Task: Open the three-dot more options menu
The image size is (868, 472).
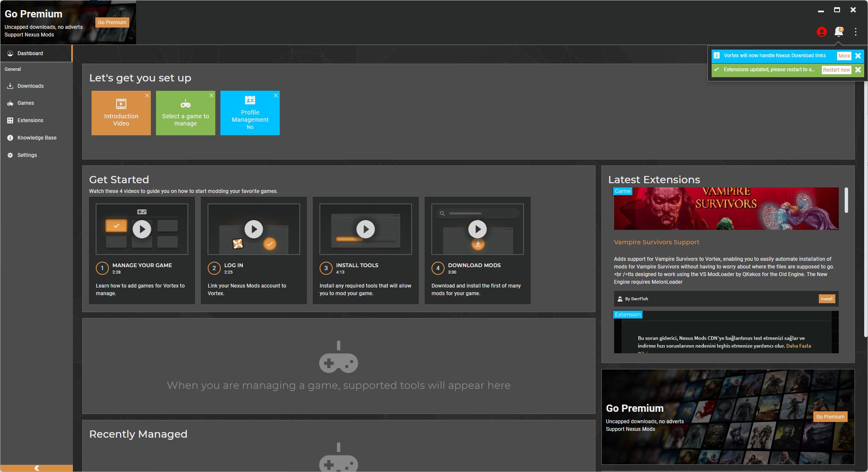Action: tap(856, 32)
